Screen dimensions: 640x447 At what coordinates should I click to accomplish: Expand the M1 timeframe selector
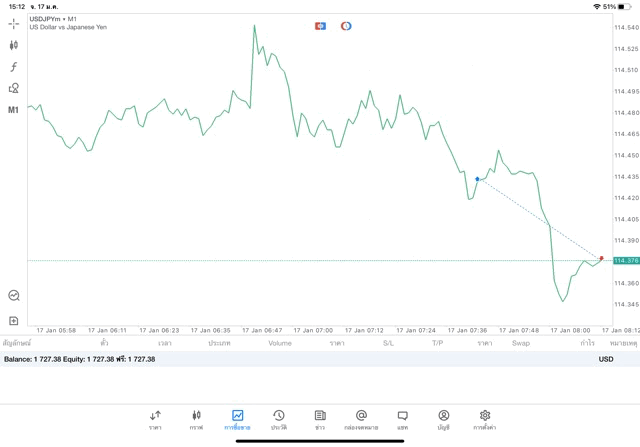[14, 110]
